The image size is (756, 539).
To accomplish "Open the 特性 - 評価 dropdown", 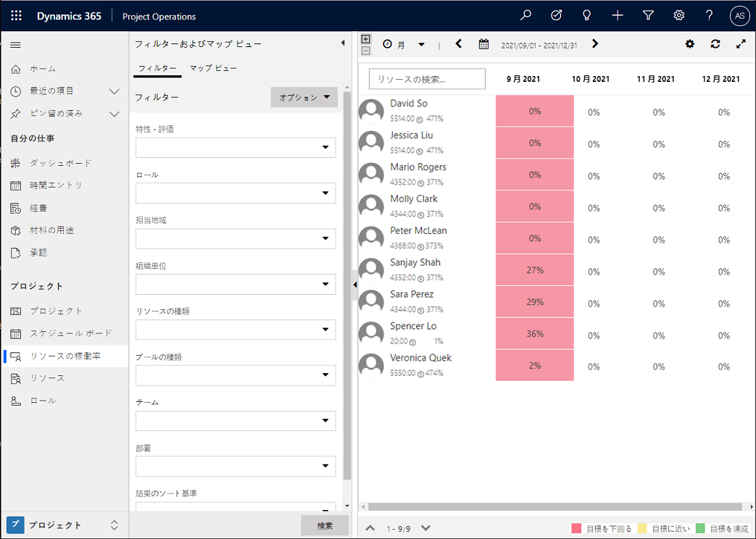I will tap(236, 148).
